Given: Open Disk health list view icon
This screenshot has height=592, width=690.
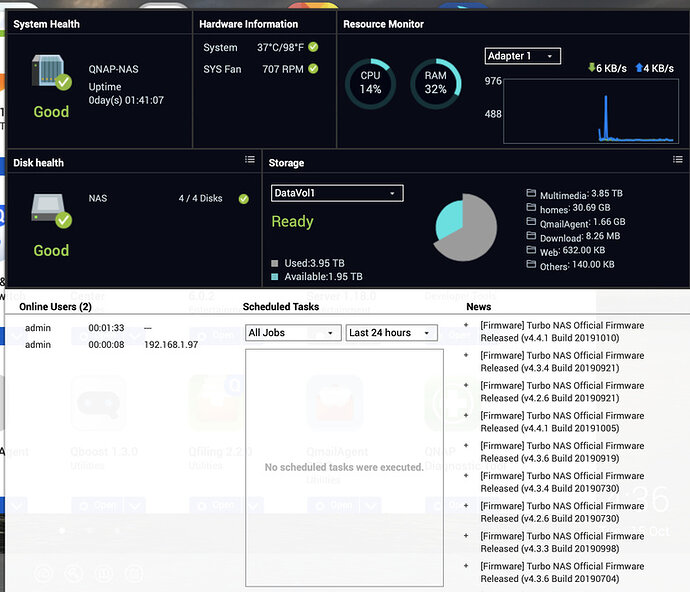Looking at the screenshot, I should pyautogui.click(x=250, y=159).
